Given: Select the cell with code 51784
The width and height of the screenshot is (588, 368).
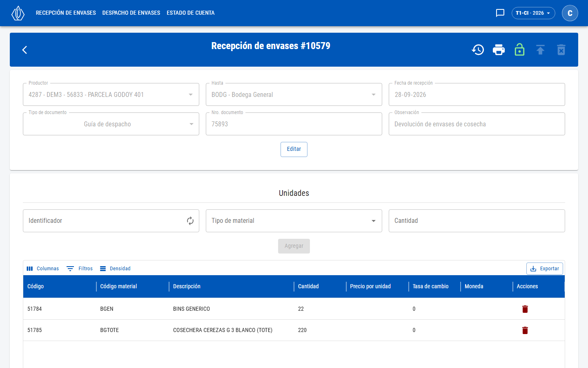Looking at the screenshot, I should click(60, 309).
